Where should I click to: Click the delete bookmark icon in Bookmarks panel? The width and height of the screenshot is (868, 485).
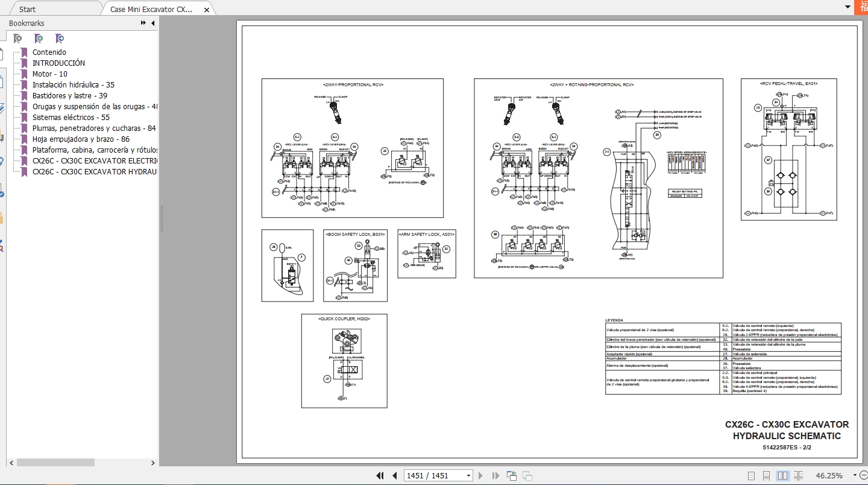click(18, 39)
